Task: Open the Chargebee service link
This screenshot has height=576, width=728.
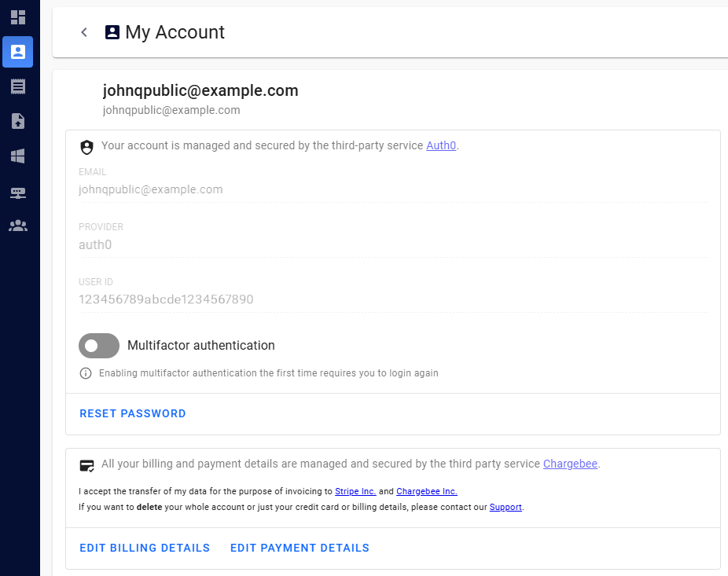Action: (x=570, y=464)
